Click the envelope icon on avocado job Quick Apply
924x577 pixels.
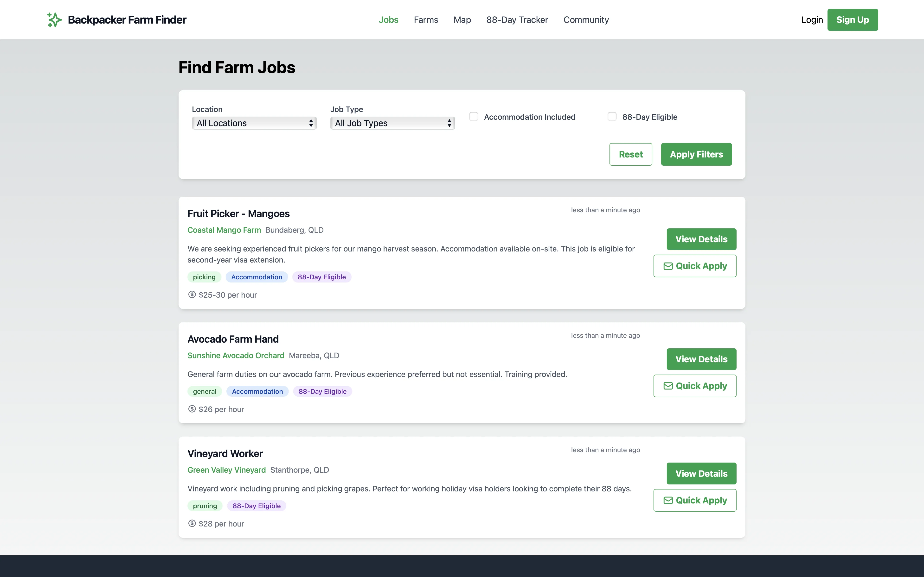pyautogui.click(x=668, y=386)
